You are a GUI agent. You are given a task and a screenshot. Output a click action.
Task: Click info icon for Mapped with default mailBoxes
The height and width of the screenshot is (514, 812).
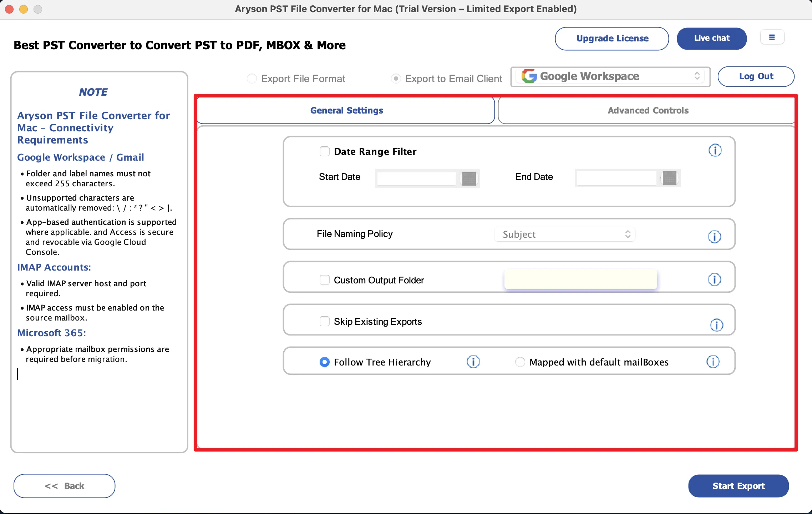[713, 362]
